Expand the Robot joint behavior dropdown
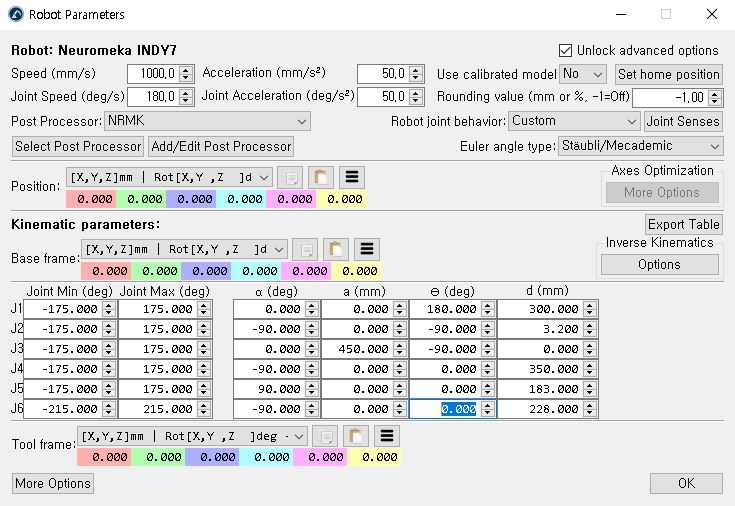The height and width of the screenshot is (506, 735). coord(574,121)
